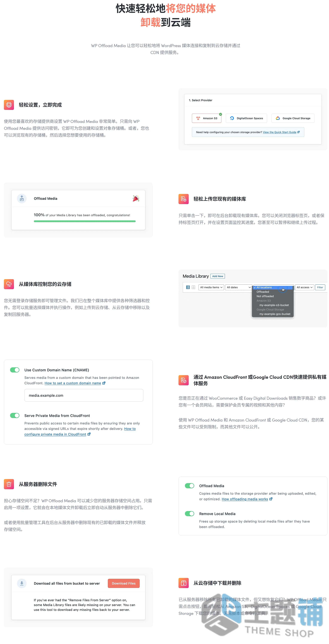Select All locations option in dropdown
329x644 pixels.
click(x=273, y=288)
